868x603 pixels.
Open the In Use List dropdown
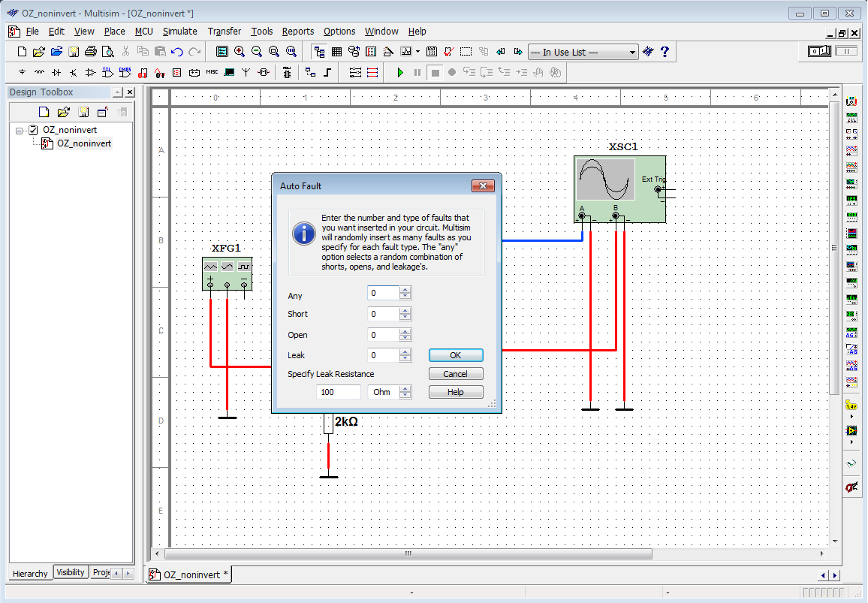(x=632, y=52)
